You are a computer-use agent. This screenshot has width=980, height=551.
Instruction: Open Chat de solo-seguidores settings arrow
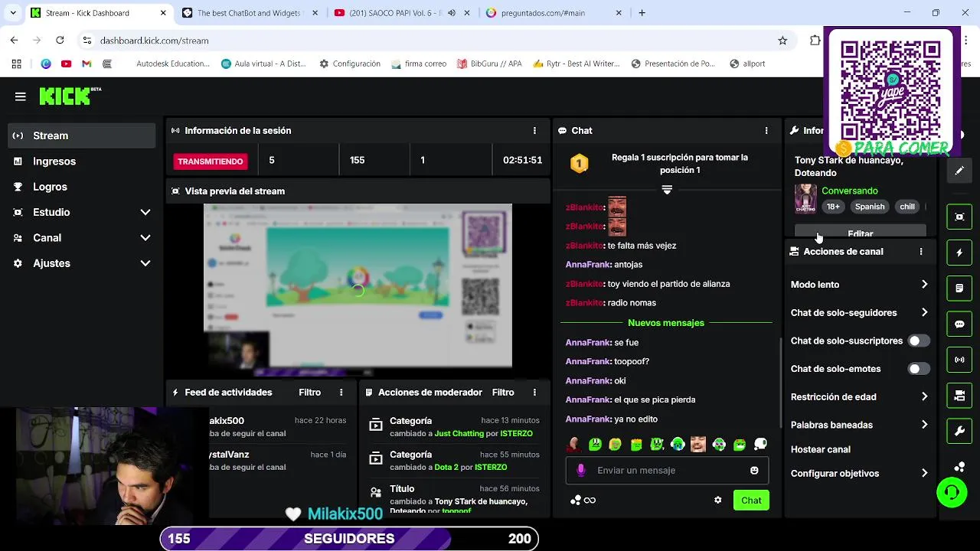(x=924, y=312)
